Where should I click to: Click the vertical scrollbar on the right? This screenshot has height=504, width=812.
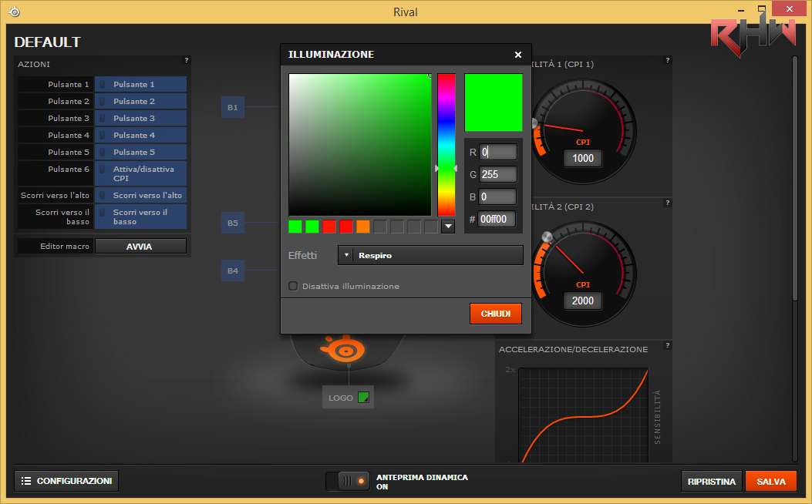pyautogui.click(x=795, y=179)
